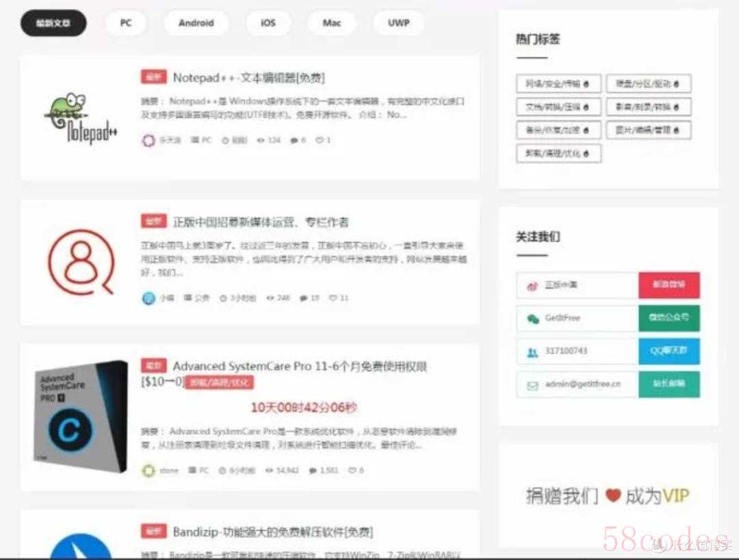
Task: Click the red giveaway countdown timer text
Action: [304, 408]
